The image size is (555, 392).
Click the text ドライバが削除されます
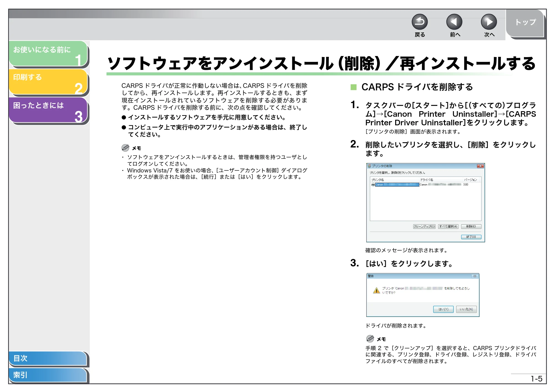pos(396,325)
